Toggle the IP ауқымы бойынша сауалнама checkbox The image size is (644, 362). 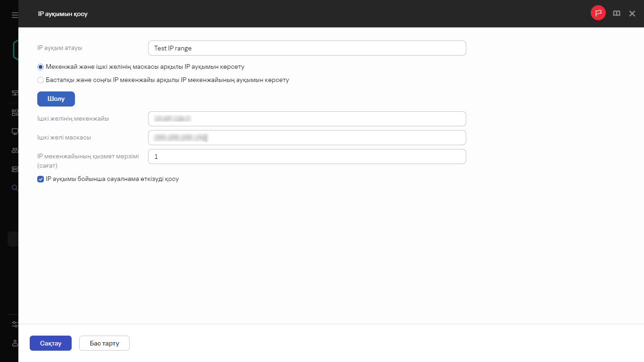click(x=41, y=179)
